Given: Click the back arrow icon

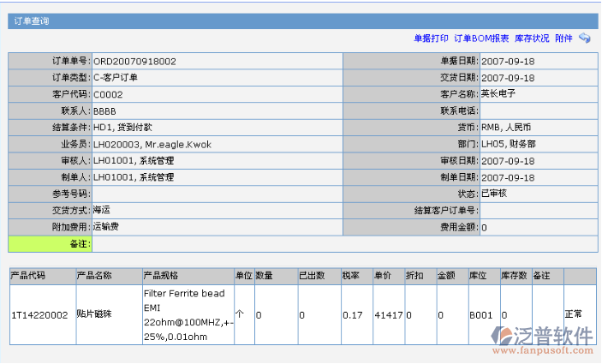Looking at the screenshot, I should tap(584, 38).
